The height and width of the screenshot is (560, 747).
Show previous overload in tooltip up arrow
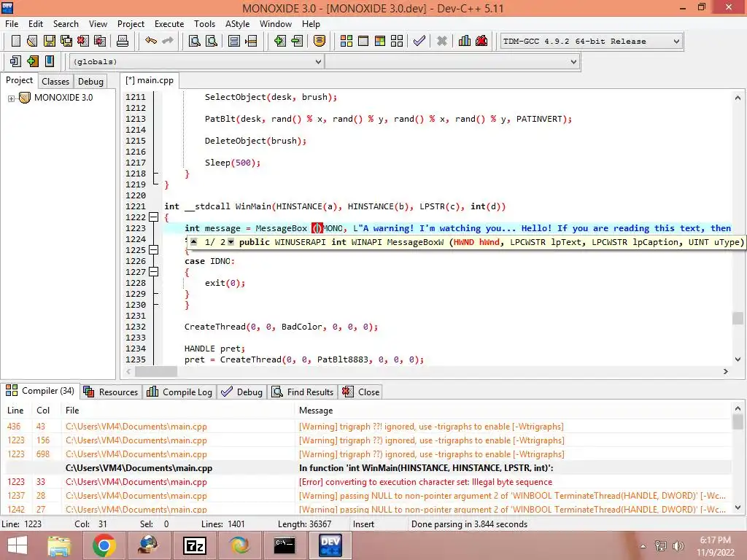193,242
